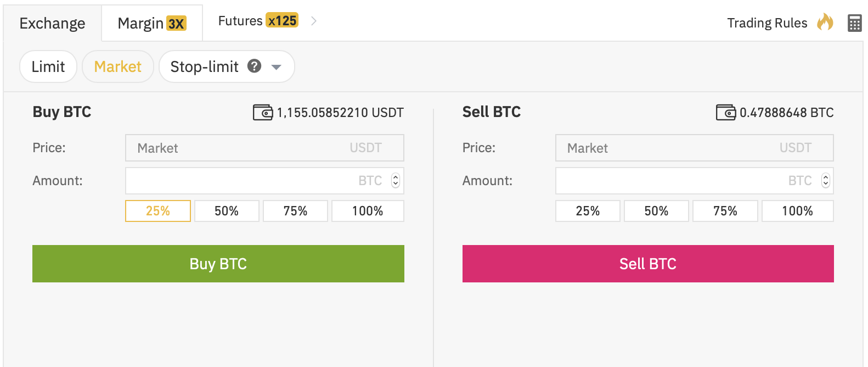Image resolution: width=868 pixels, height=367 pixels.
Task: Open the calculator icon
Action: pyautogui.click(x=854, y=23)
